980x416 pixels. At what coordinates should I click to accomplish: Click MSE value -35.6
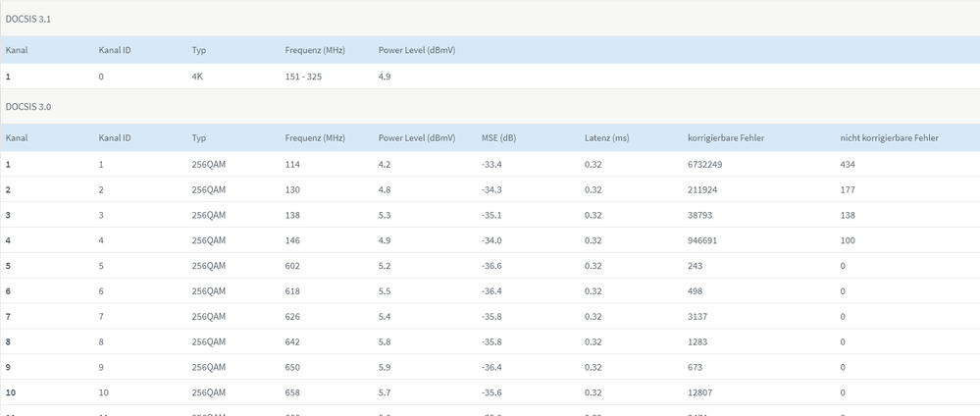(491, 392)
